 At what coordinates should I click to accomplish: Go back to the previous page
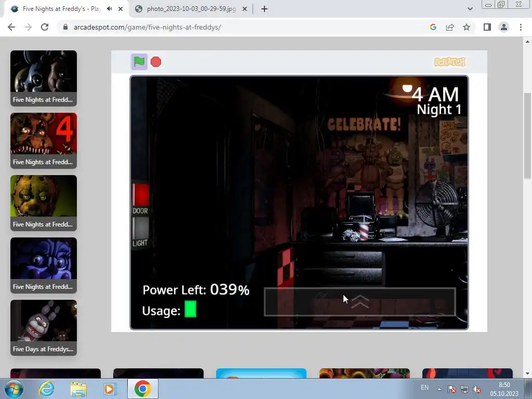[x=11, y=27]
